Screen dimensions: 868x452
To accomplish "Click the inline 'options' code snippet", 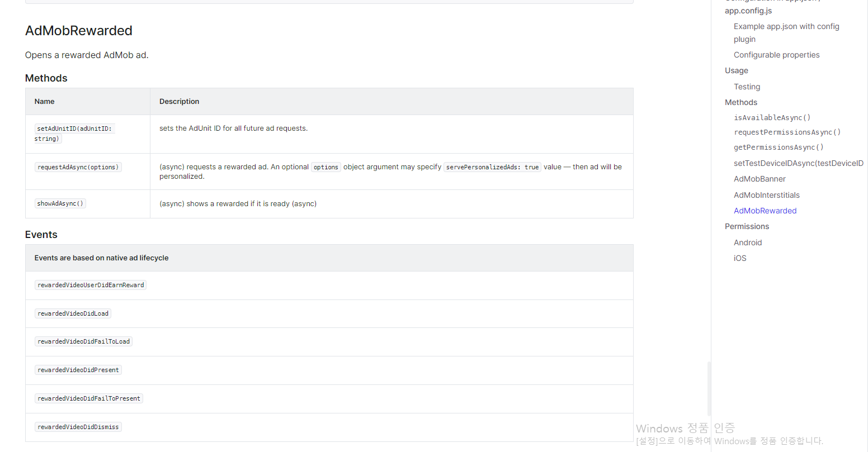I will (x=326, y=167).
